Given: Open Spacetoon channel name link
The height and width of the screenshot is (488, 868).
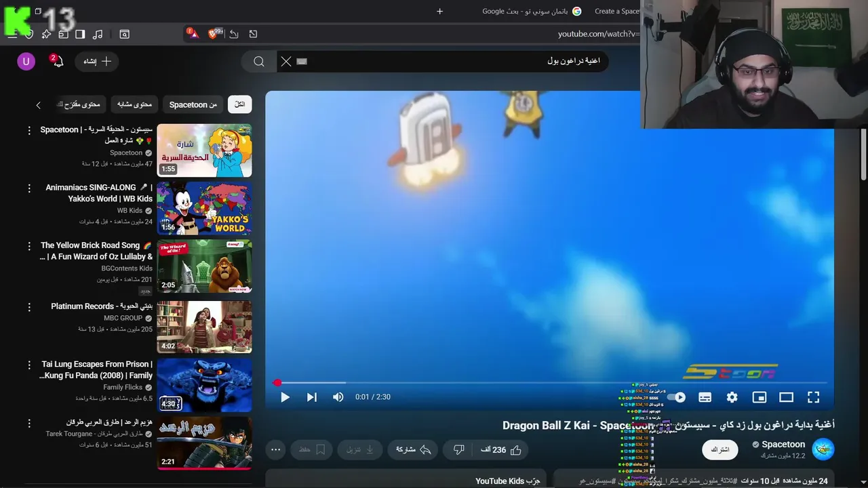Looking at the screenshot, I should click(x=783, y=445).
